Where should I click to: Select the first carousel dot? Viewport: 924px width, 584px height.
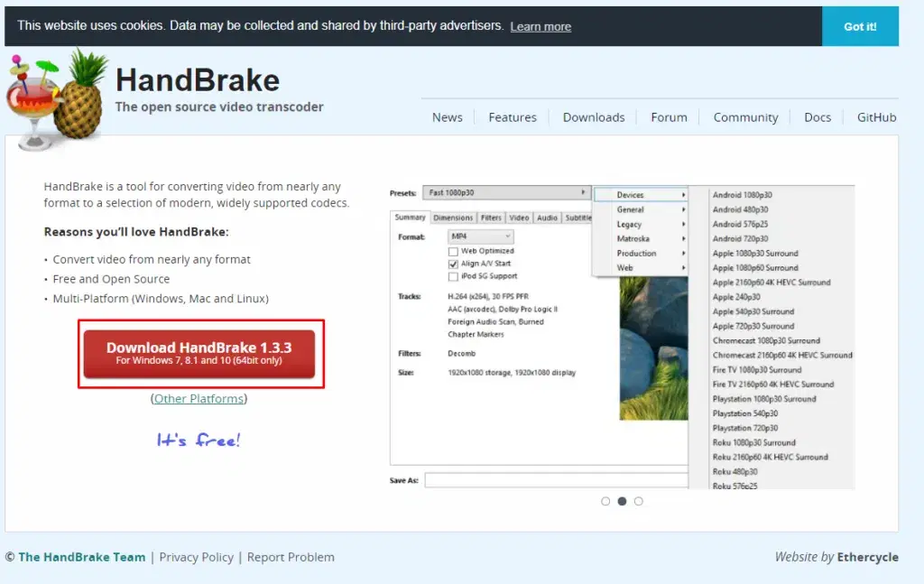tap(605, 501)
